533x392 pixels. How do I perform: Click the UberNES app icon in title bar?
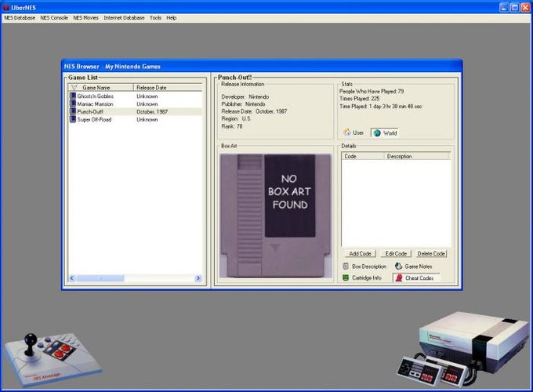[6, 7]
